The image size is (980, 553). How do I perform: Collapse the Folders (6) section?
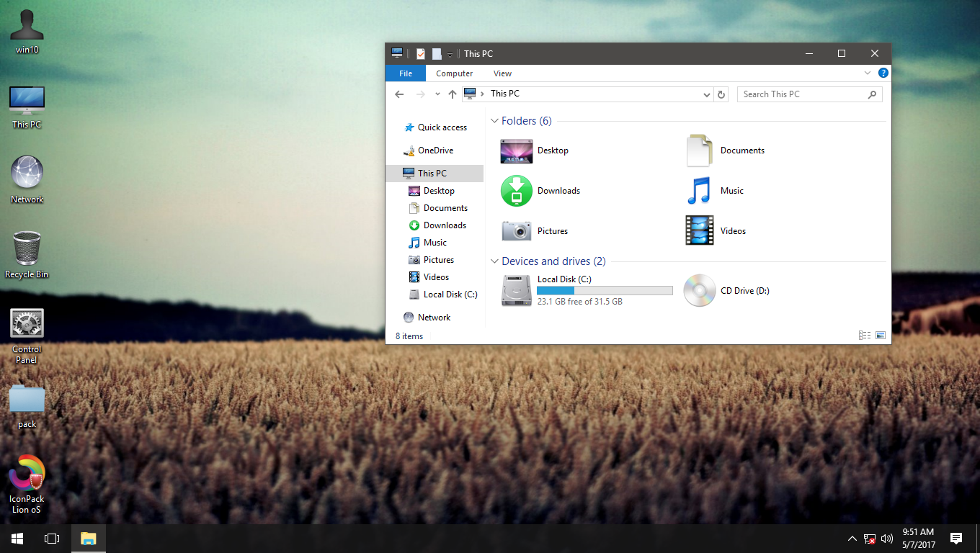[x=494, y=120]
